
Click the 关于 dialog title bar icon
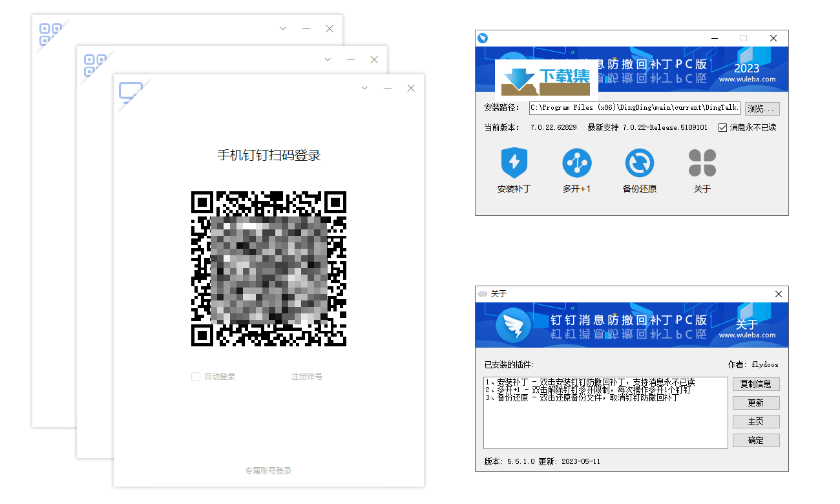(x=483, y=294)
